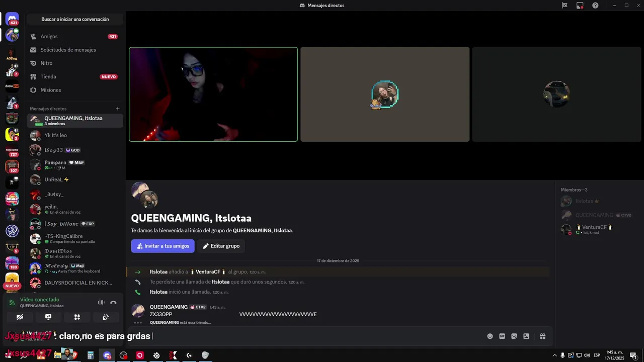Image resolution: width=644 pixels, height=362 pixels.
Task: Open noise suppression waveform icon in voice panel
Action: pyautogui.click(x=101, y=302)
